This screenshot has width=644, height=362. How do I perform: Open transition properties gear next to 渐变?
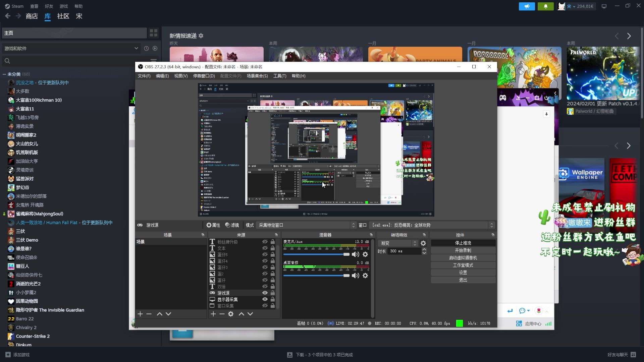(423, 243)
